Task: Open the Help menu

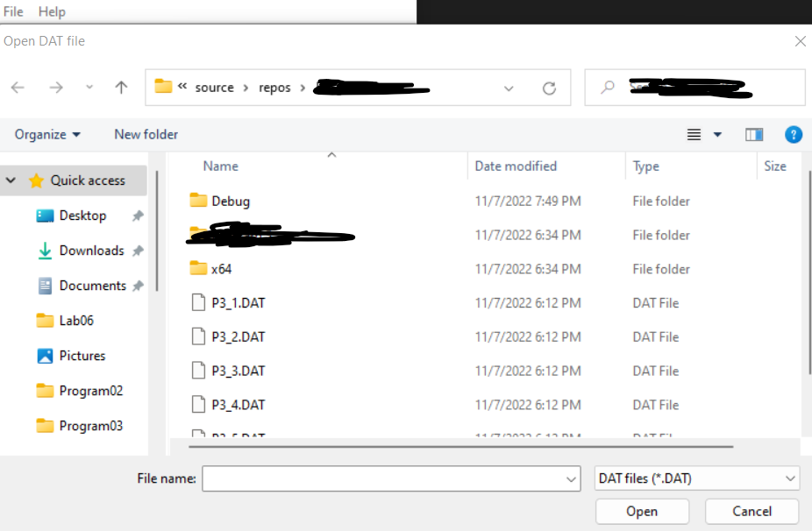Action: click(52, 11)
